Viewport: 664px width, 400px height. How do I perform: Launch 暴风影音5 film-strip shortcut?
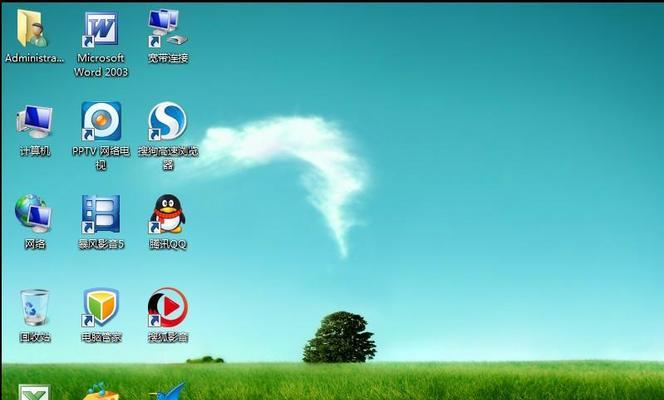tap(101, 214)
